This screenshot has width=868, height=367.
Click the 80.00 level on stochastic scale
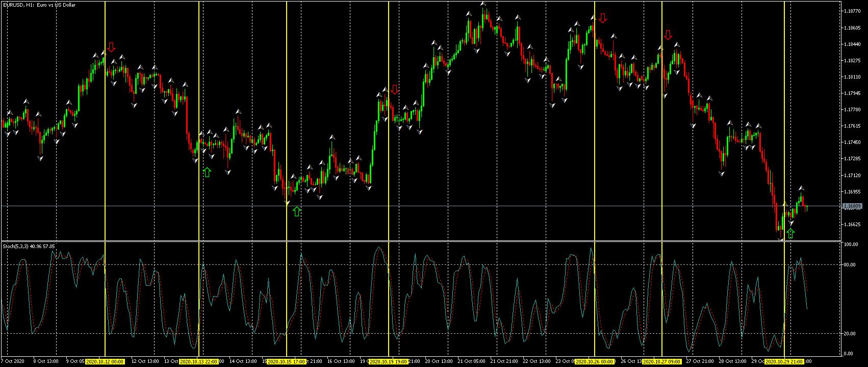coord(851,264)
